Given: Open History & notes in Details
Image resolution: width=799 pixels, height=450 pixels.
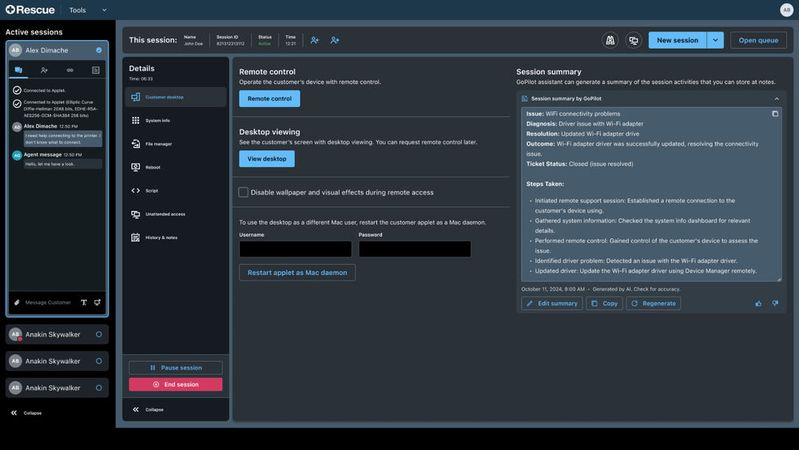Looking at the screenshot, I should (x=175, y=237).
